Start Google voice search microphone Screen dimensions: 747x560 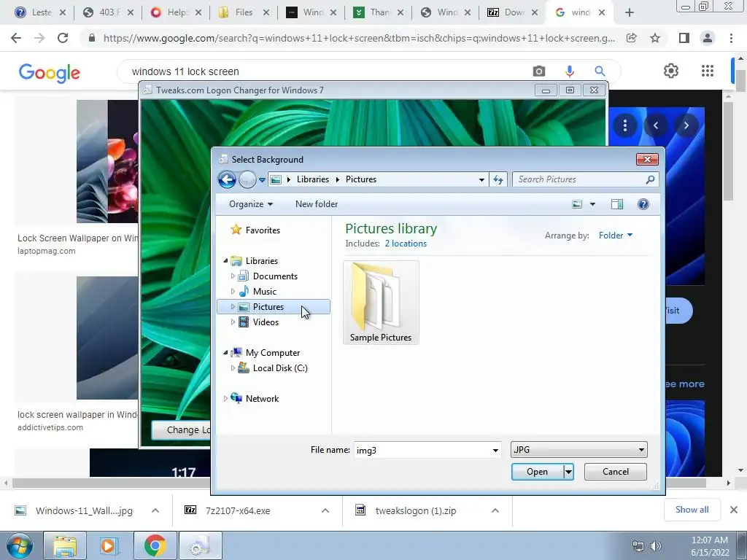click(569, 71)
